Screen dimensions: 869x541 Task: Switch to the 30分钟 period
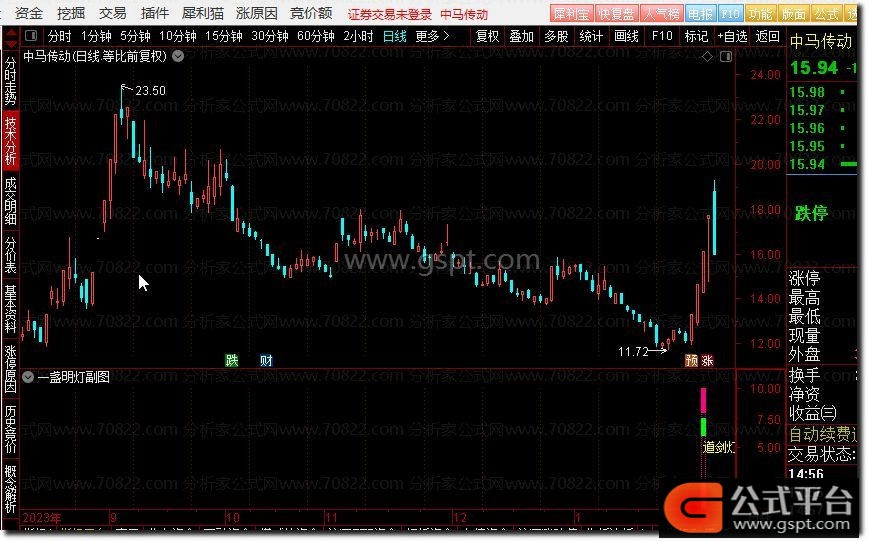click(x=270, y=37)
